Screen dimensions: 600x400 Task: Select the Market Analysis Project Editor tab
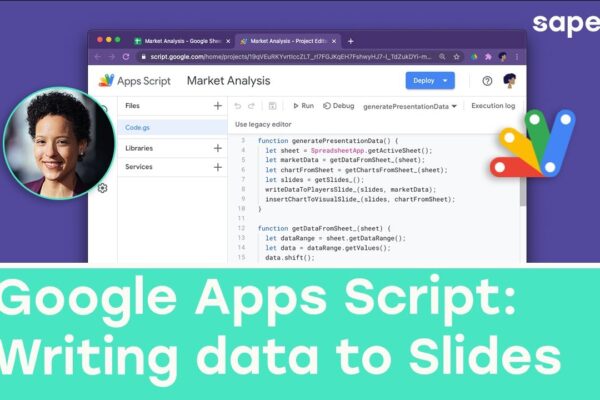coord(288,41)
